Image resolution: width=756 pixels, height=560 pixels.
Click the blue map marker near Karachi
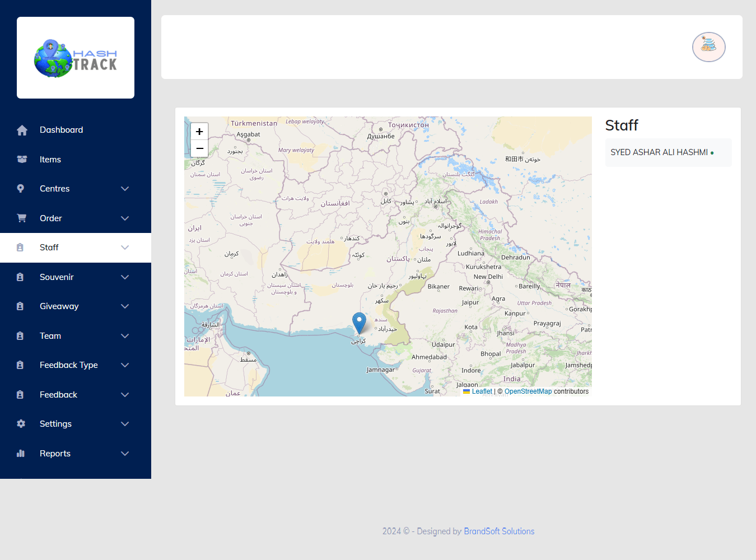[x=359, y=323]
